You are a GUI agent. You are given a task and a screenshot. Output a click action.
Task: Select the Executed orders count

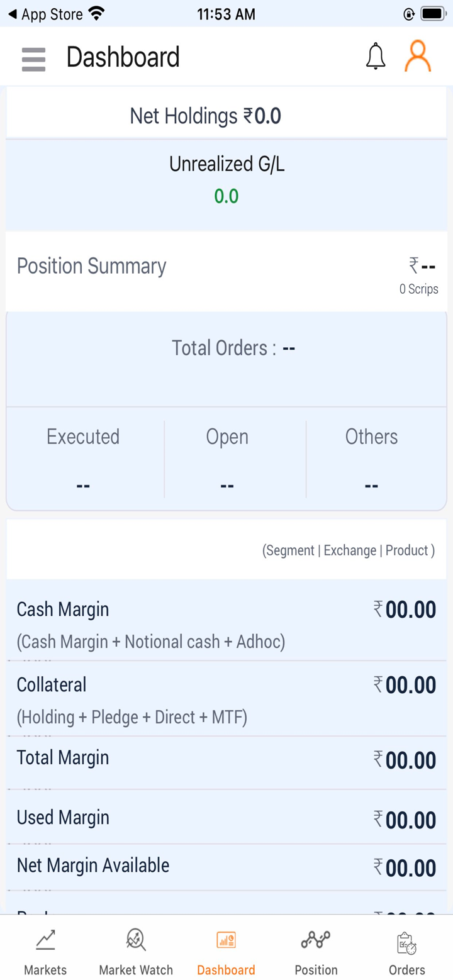[x=83, y=485]
